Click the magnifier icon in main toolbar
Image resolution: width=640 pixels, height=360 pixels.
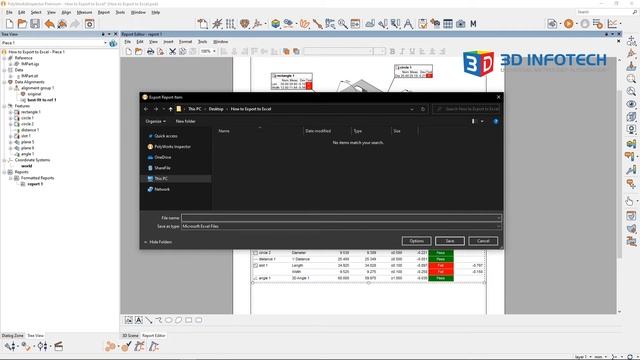(x=342, y=24)
